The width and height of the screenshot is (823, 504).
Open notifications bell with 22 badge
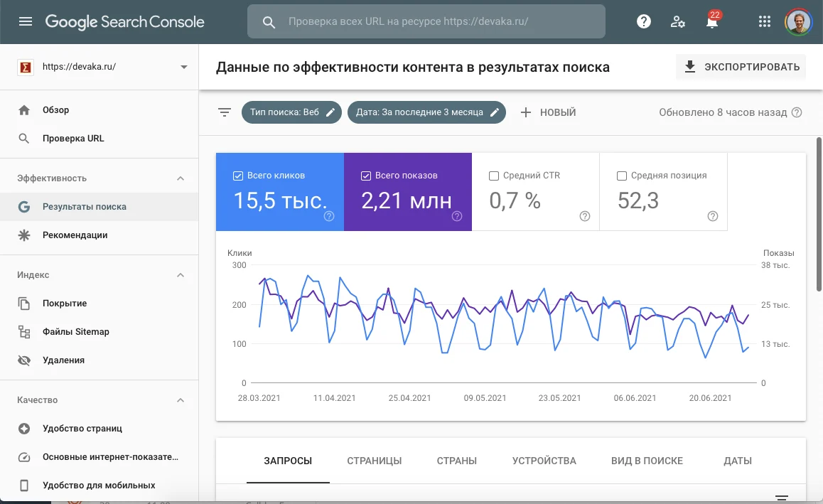click(x=712, y=21)
